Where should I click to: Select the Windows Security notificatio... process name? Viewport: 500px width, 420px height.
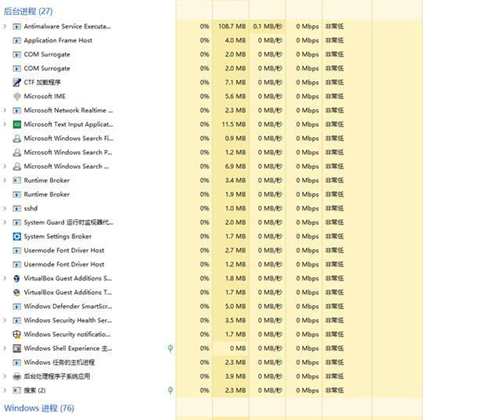tap(67, 334)
